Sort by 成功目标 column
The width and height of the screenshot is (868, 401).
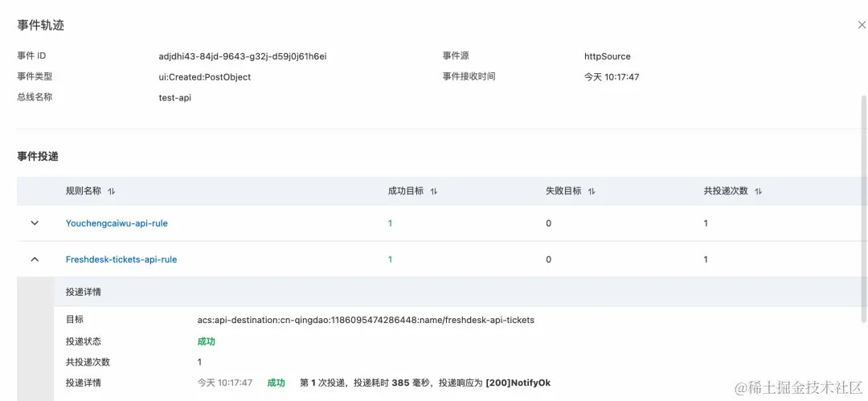coord(434,191)
